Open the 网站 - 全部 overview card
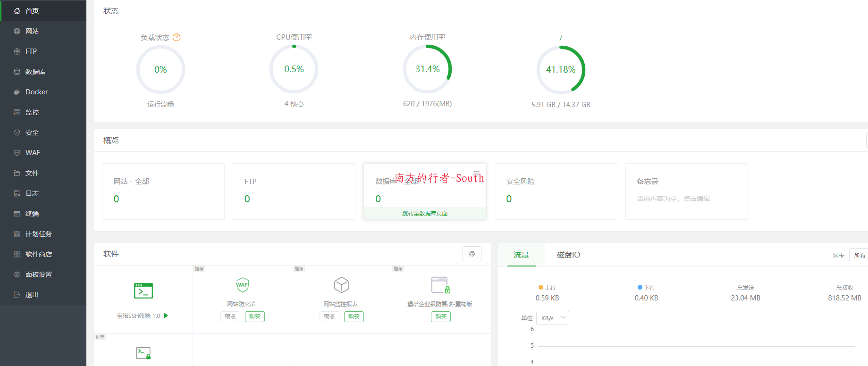The width and height of the screenshot is (868, 366). point(163,191)
